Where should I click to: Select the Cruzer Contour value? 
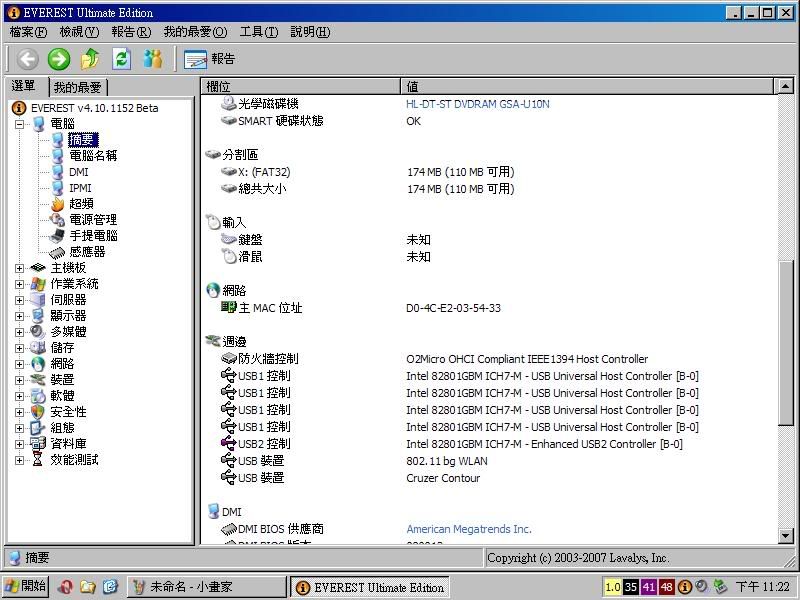(443, 478)
